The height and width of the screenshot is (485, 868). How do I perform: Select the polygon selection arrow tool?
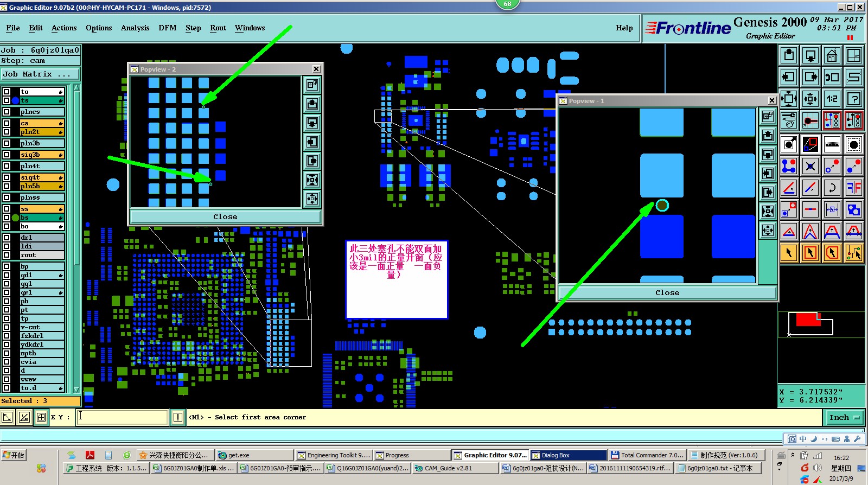tap(832, 253)
